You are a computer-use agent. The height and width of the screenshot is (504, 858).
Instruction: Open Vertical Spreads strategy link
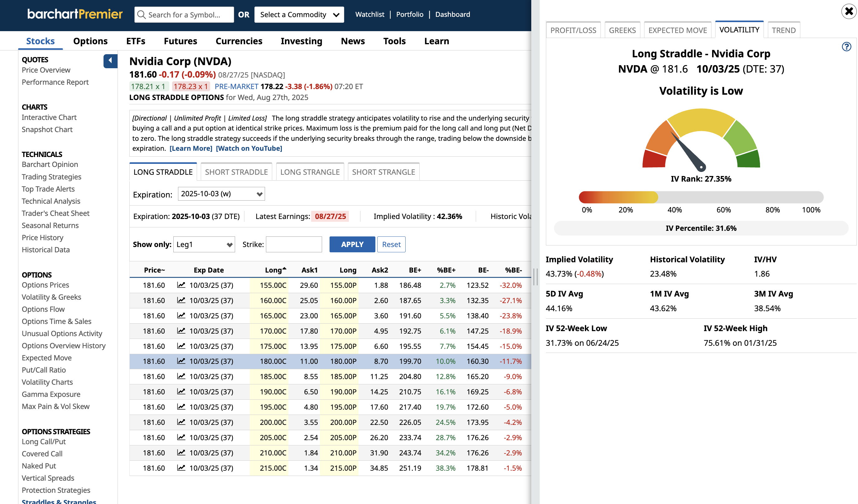(48, 478)
